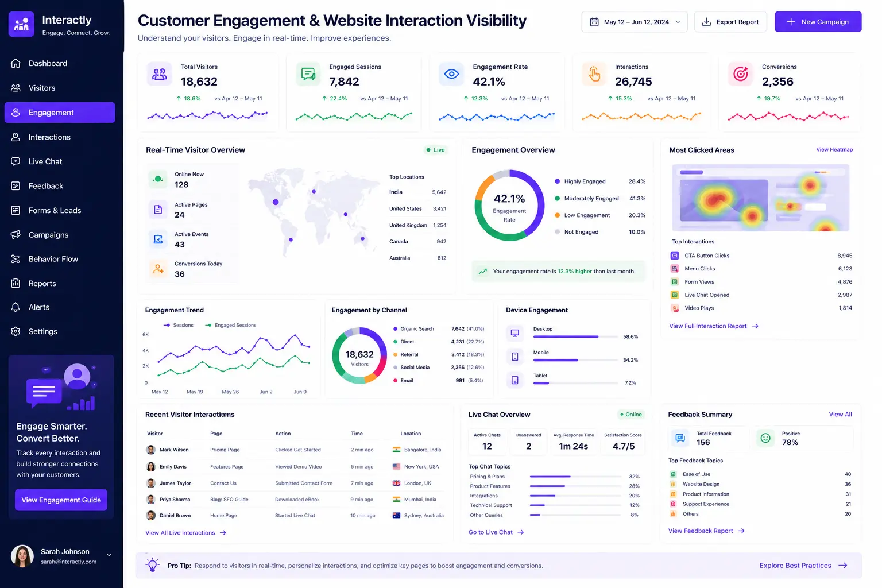Click the Video Plays icon
Screen dimensions: 882x588
point(675,308)
